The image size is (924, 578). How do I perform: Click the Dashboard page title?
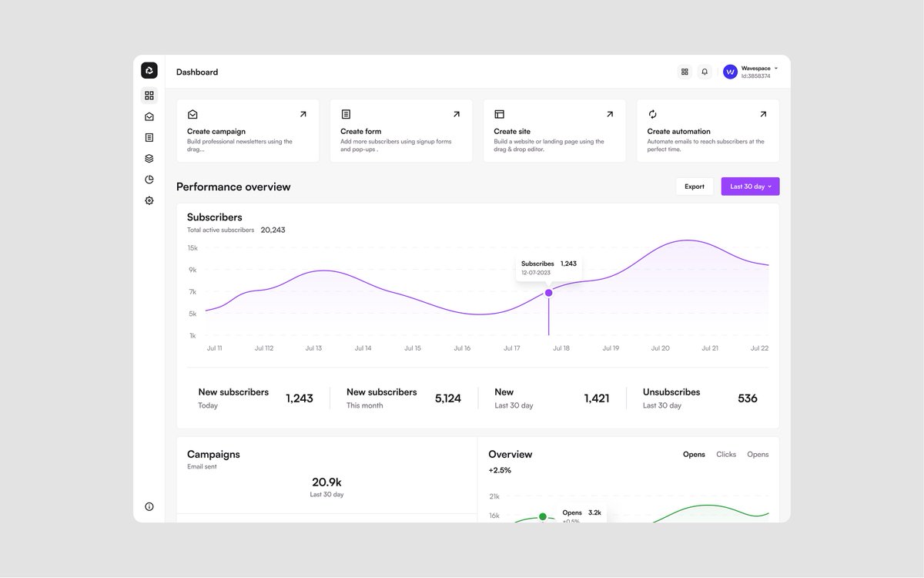click(x=197, y=72)
